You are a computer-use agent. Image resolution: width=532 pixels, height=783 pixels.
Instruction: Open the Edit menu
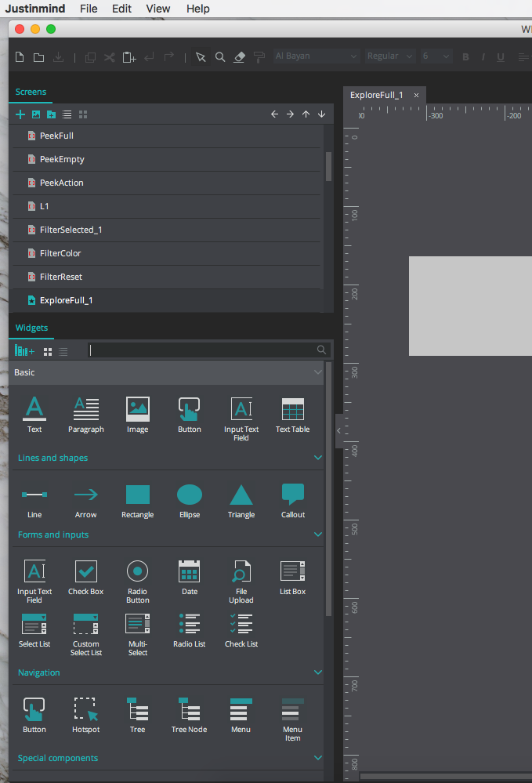[121, 9]
